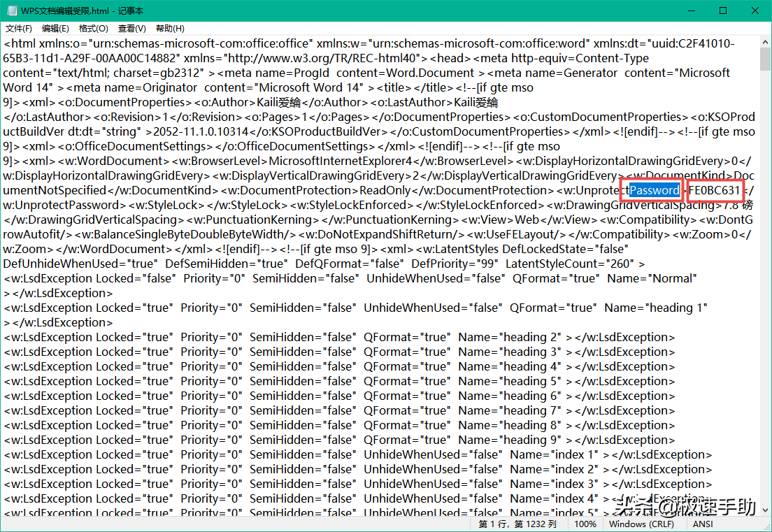Minimize the Notepad window
The image size is (772, 532).
tap(691, 10)
